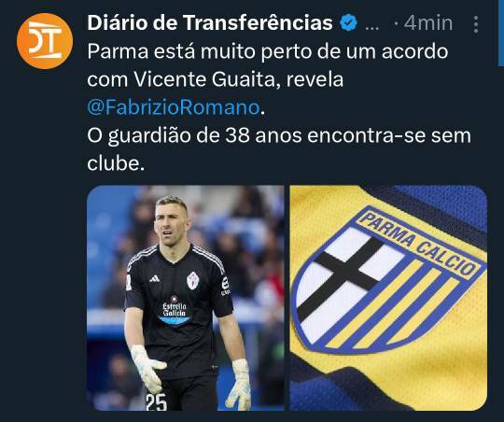Click the word 'clube.' ending the tweet

(x=116, y=163)
